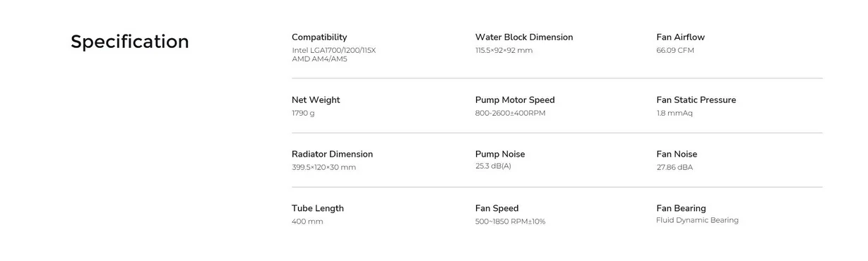Viewport: 868px width, 261px height.
Task: Click the Intel LGA1700/1200/115X text
Action: [x=334, y=51]
